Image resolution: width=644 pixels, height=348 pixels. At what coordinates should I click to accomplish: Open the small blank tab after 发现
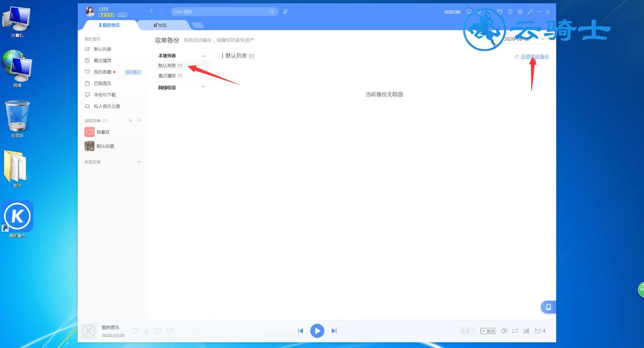(x=198, y=25)
